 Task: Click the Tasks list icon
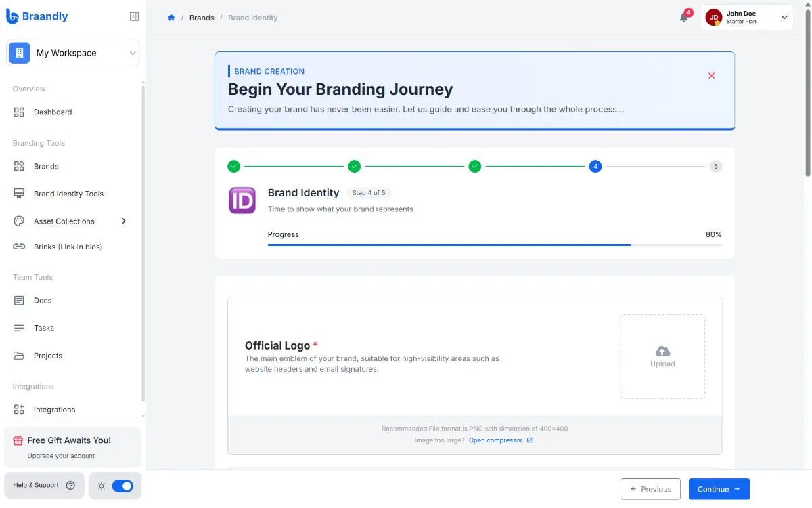pyautogui.click(x=19, y=328)
